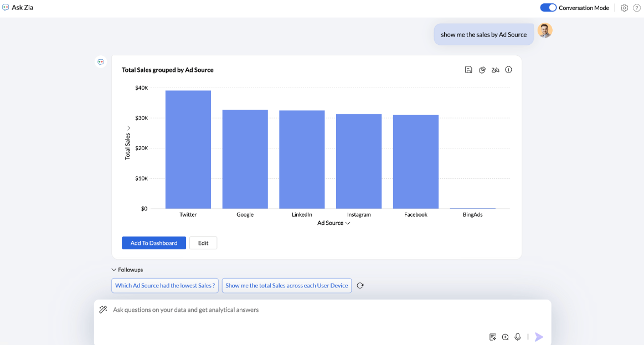Select the Instagram bar in the chart
Image resolution: width=644 pixels, height=345 pixels.
coord(359,161)
